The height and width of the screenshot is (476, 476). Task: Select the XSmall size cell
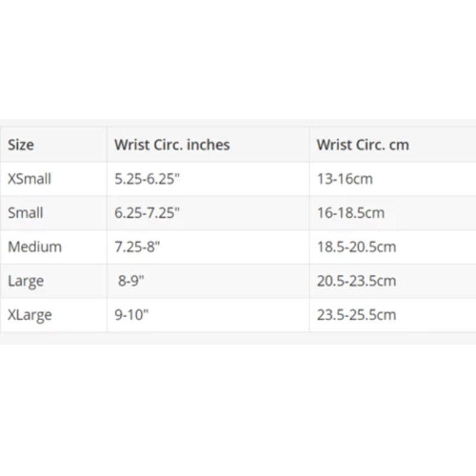click(29, 178)
